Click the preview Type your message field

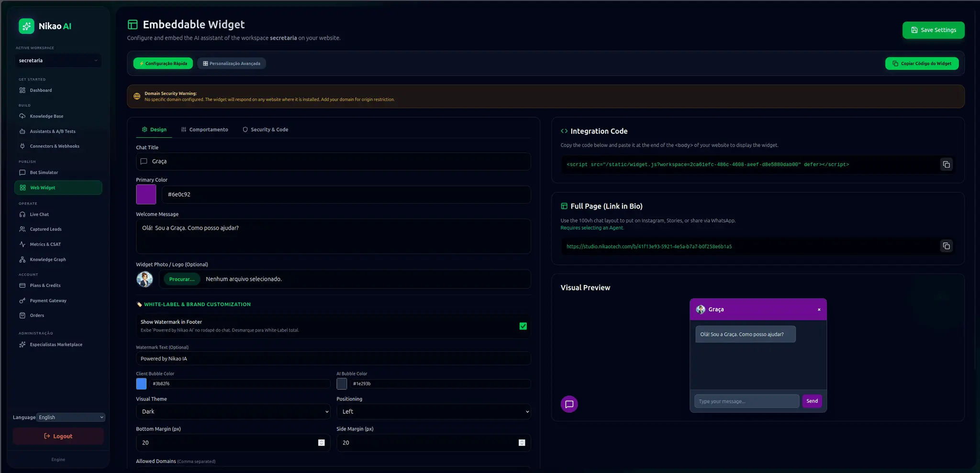(x=746, y=401)
